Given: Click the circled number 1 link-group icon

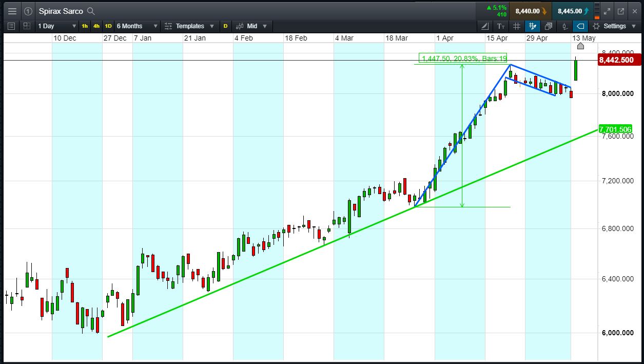Looking at the screenshot, I should (x=29, y=11).
